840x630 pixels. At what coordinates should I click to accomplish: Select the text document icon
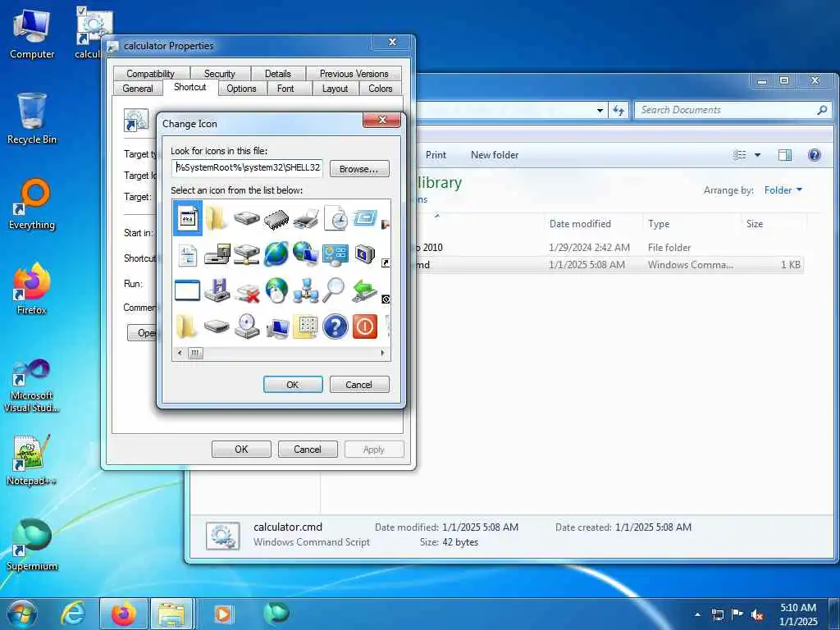[x=188, y=255]
